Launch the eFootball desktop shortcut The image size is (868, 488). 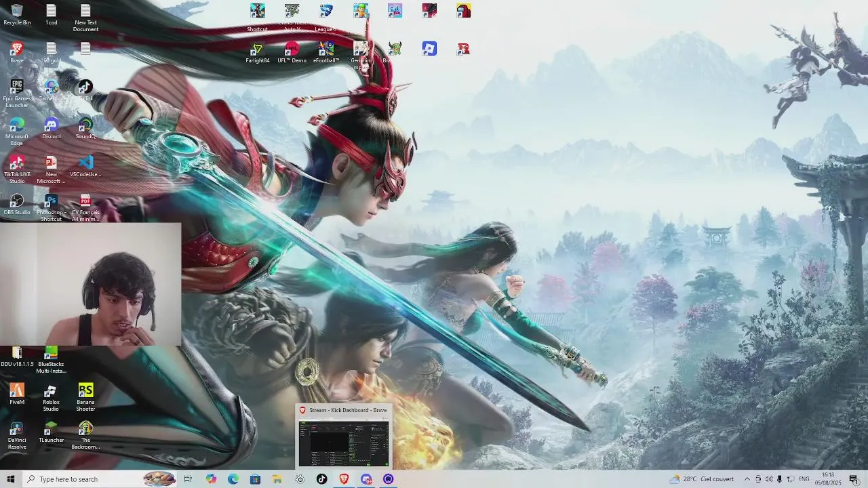tap(326, 52)
